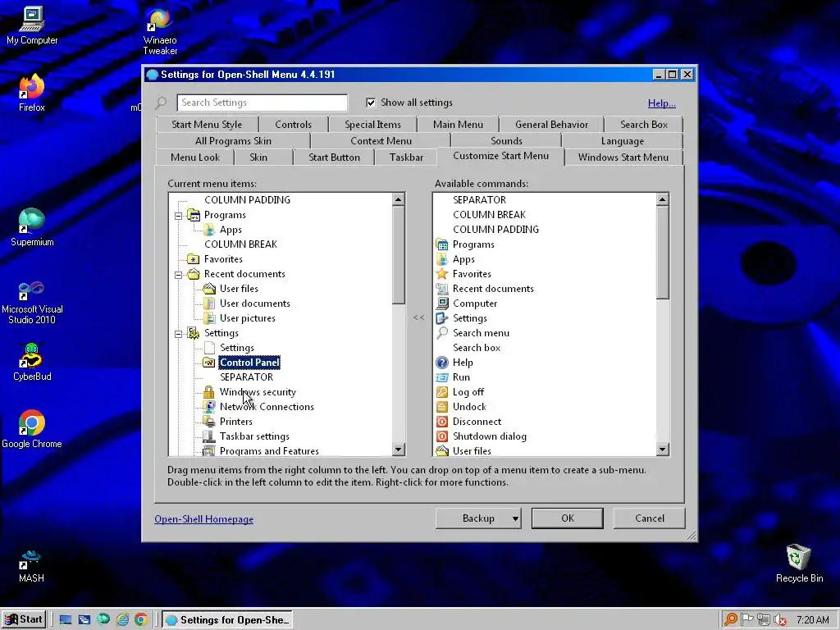Viewport: 840px width, 630px height.
Task: Open the Taskbar tab
Action: pyautogui.click(x=406, y=157)
